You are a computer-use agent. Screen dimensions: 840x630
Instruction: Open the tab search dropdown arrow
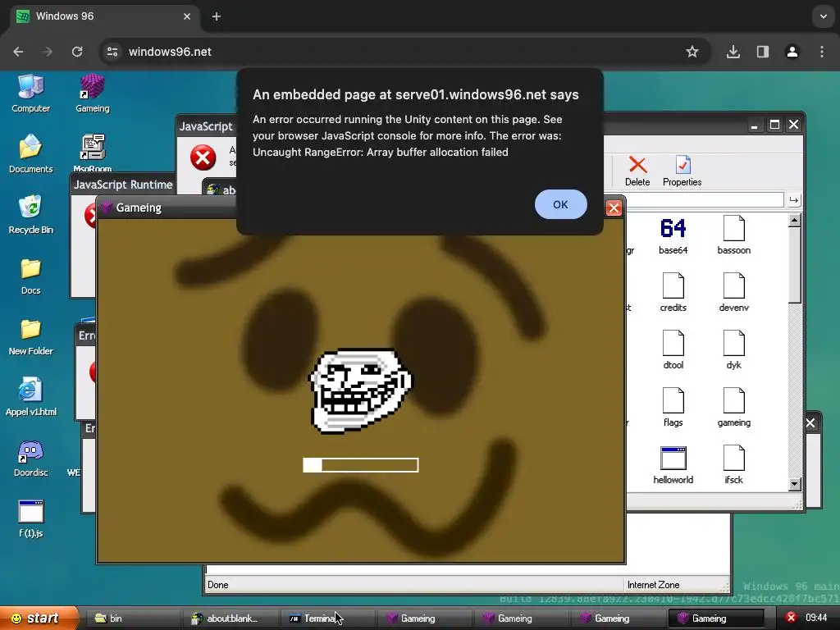(824, 16)
